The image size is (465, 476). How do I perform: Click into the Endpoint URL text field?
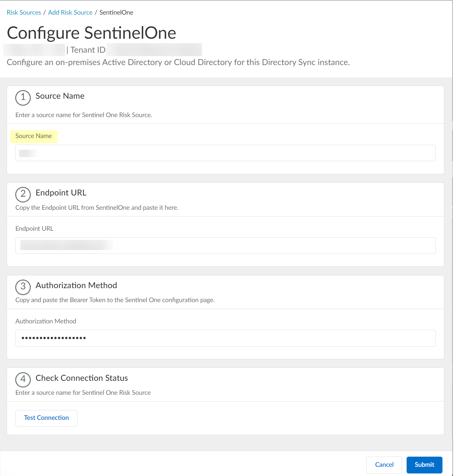[225, 246]
